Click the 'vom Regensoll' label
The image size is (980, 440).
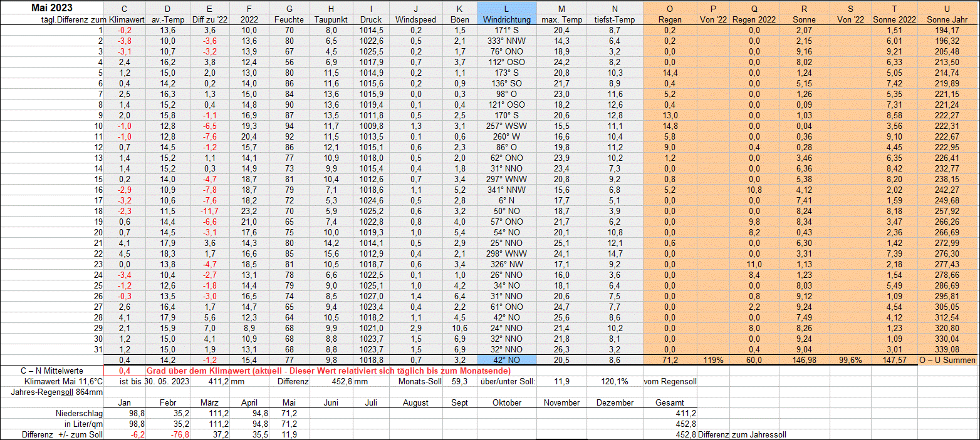[670, 381]
